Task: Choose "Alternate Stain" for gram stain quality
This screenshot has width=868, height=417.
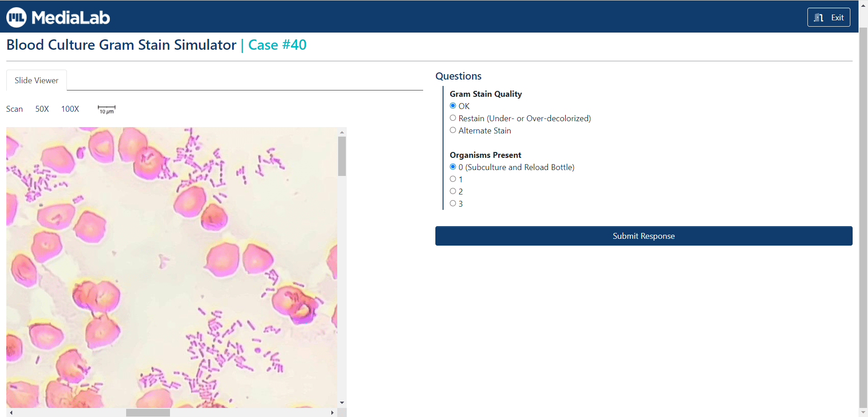Action: tap(453, 130)
